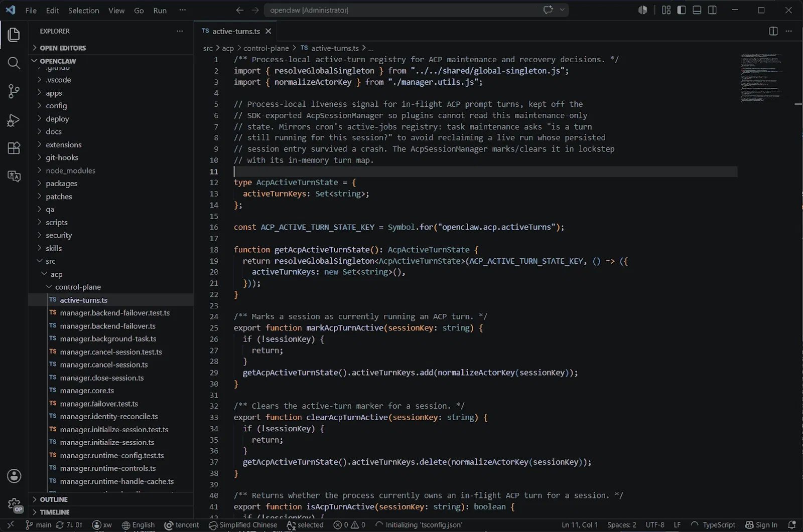
Task: Open the Search view icon
Action: [14, 63]
